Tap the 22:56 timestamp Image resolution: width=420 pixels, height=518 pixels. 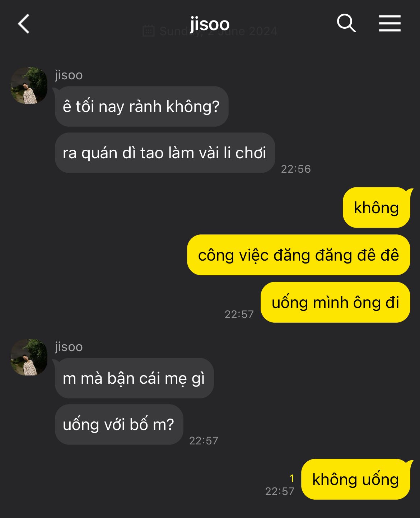[296, 169]
